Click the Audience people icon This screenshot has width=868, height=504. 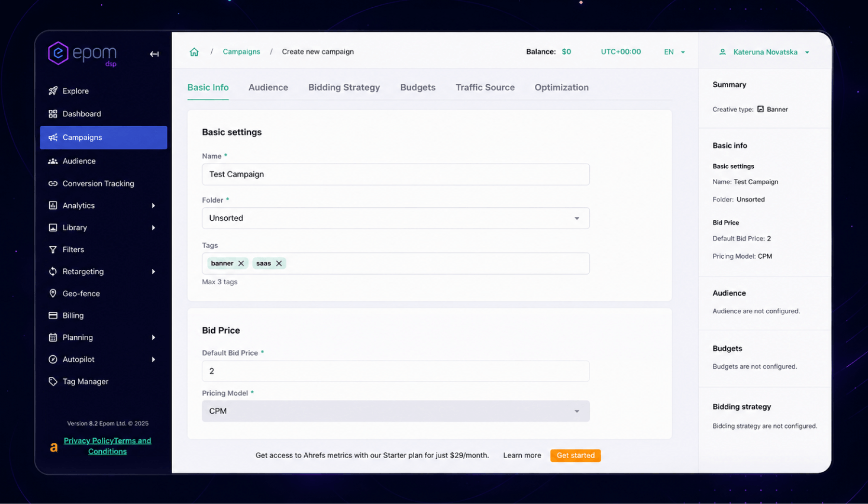click(x=53, y=161)
